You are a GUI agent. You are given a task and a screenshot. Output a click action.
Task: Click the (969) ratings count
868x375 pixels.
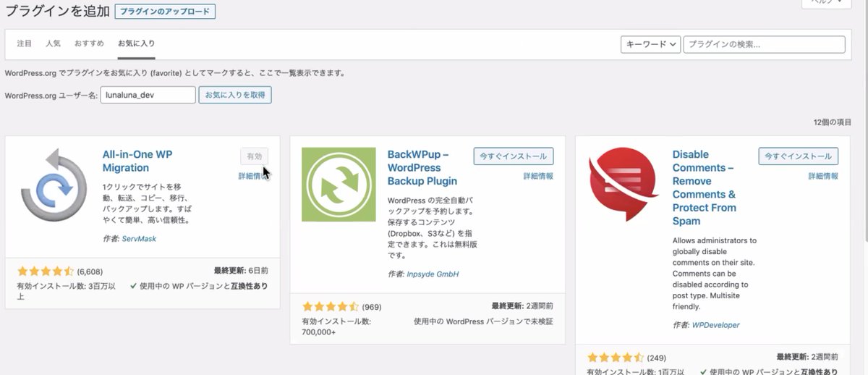click(371, 307)
